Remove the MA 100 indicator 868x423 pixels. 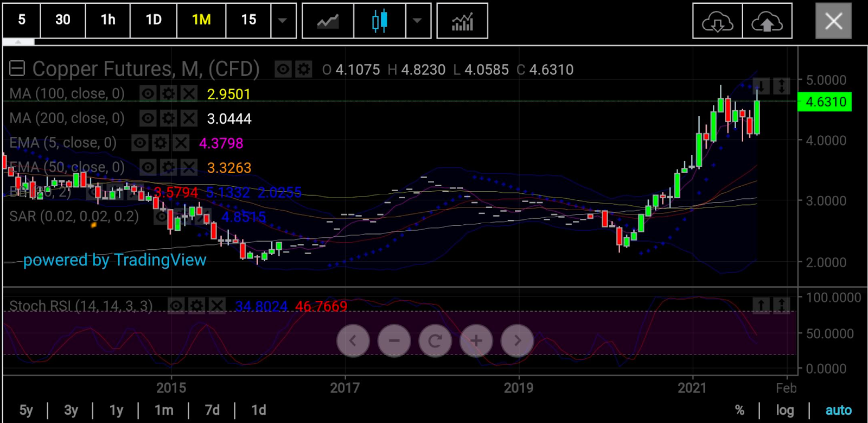(189, 93)
